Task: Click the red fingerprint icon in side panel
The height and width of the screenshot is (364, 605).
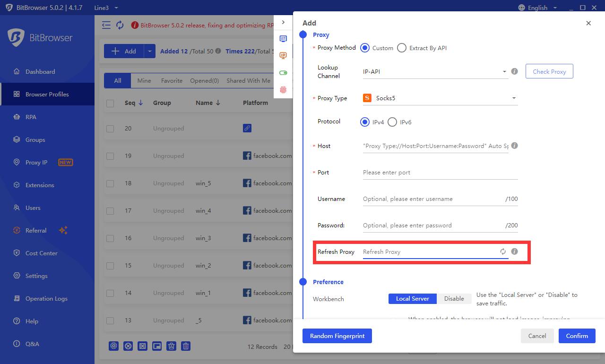Action: (283, 90)
